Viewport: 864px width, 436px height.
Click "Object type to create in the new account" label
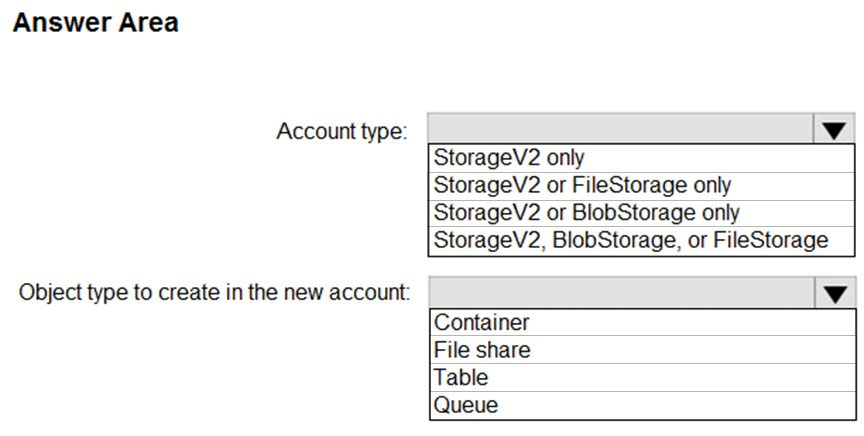coord(215,293)
